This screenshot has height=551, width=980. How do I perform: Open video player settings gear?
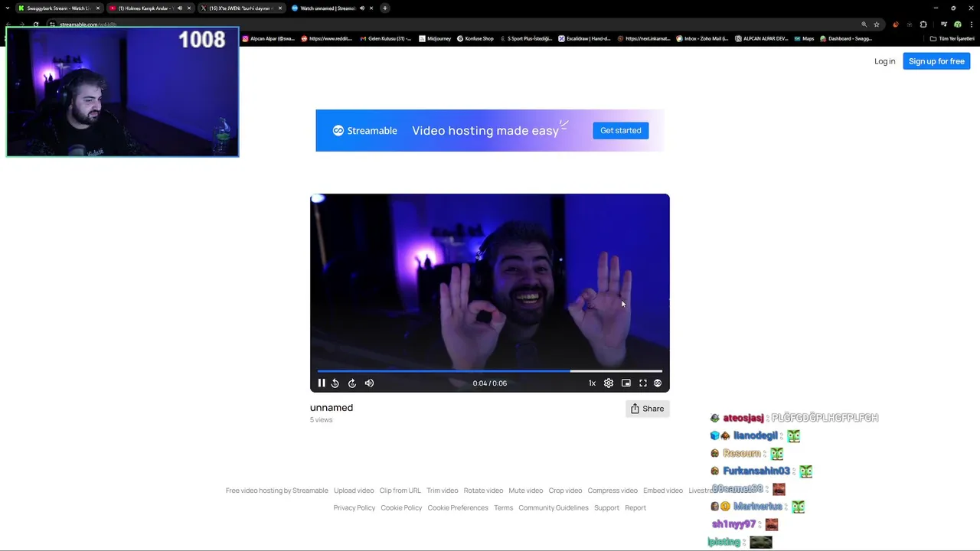[609, 383]
